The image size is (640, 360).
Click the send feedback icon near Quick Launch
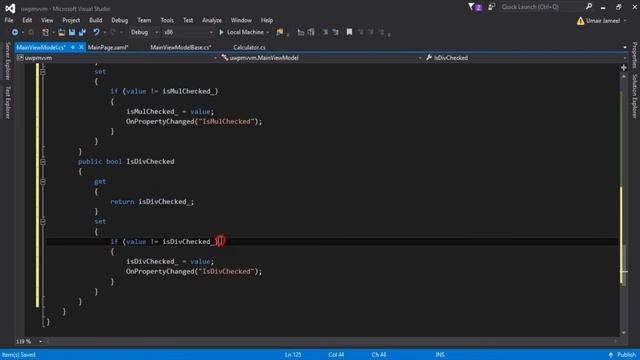(491, 7)
